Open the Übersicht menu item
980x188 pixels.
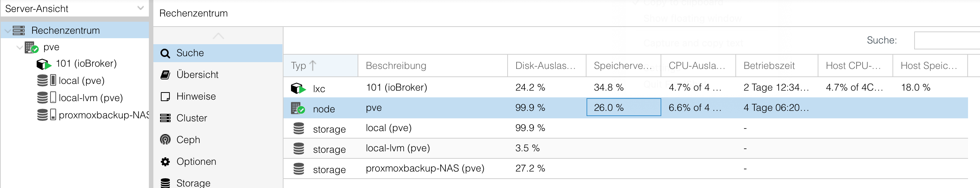coord(197,75)
